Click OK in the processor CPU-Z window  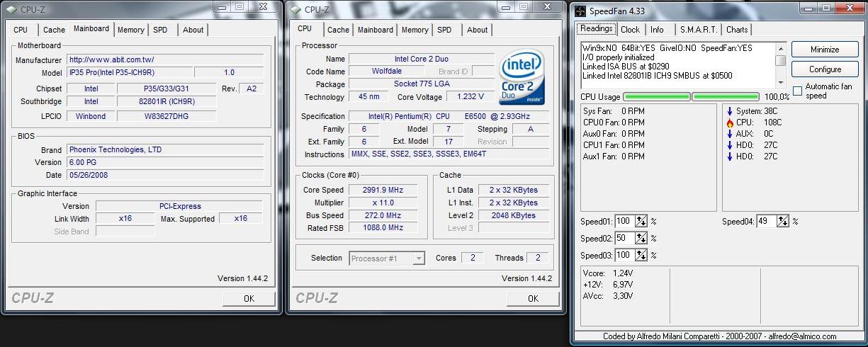(533, 299)
